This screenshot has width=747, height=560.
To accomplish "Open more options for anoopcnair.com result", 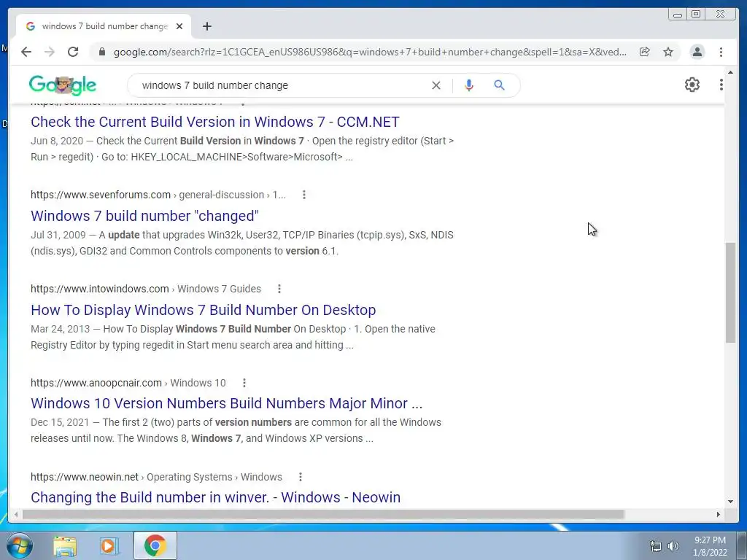I will (244, 383).
